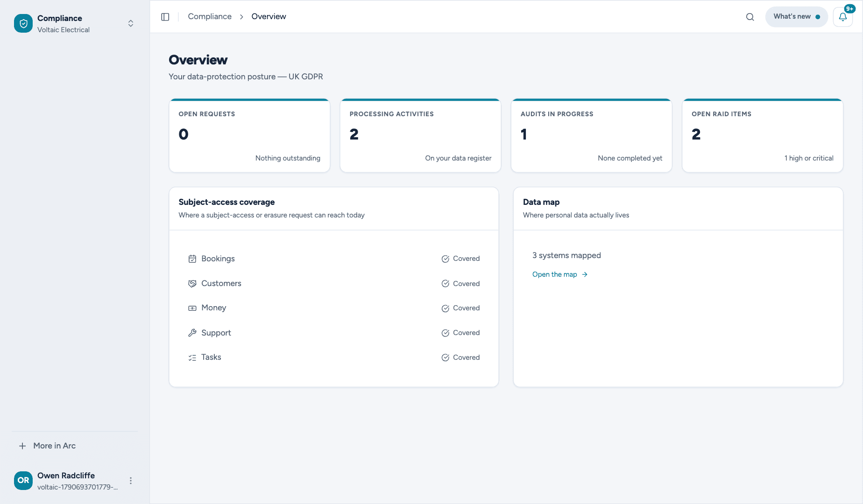
Task: Open the Open RAID Items card
Action: (763, 135)
